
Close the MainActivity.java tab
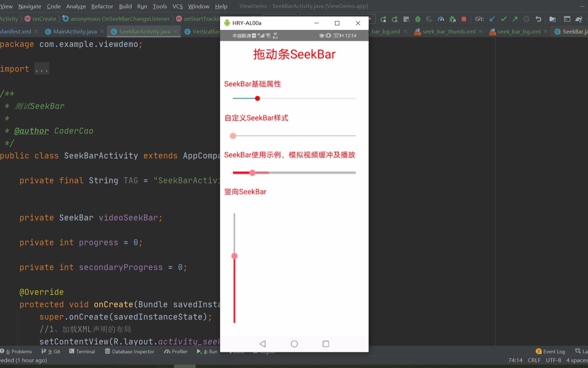102,32
